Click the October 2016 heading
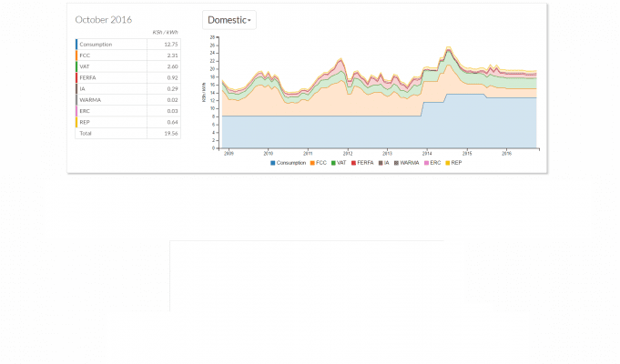Screen dimensions: 620x364 [104, 19]
